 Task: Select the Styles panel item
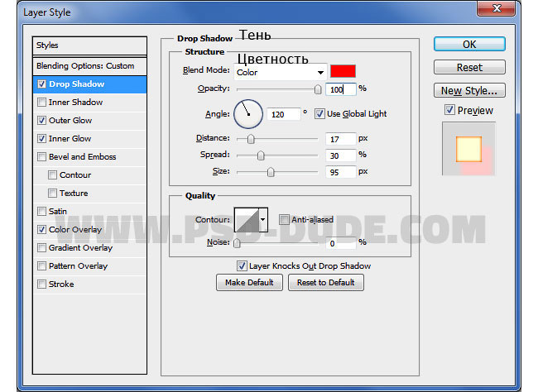click(89, 45)
